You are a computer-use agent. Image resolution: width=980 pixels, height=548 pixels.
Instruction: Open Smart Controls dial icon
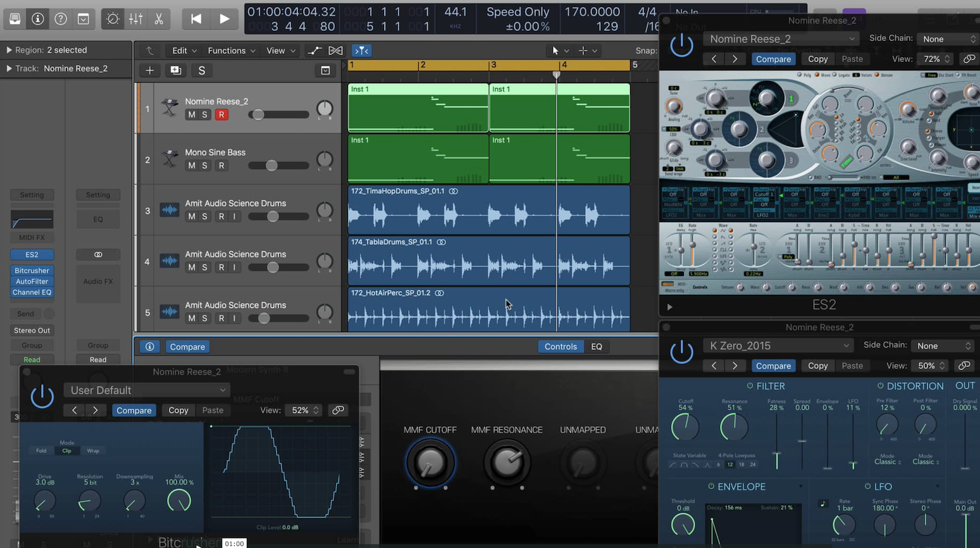click(x=113, y=19)
